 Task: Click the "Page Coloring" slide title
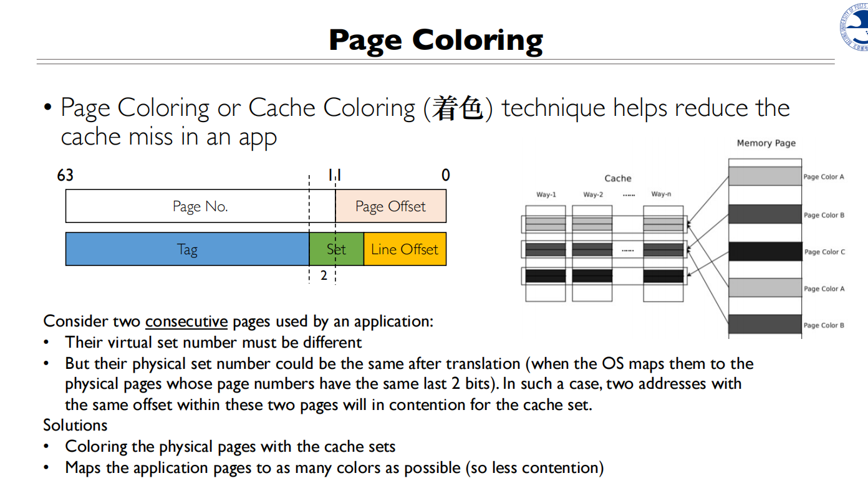click(436, 40)
